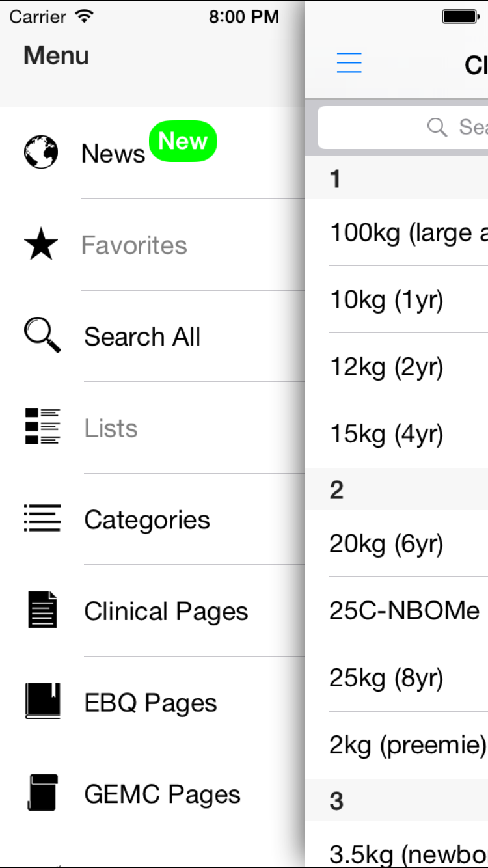The height and width of the screenshot is (868, 488).
Task: Tap the globe News icon
Action: click(x=41, y=153)
